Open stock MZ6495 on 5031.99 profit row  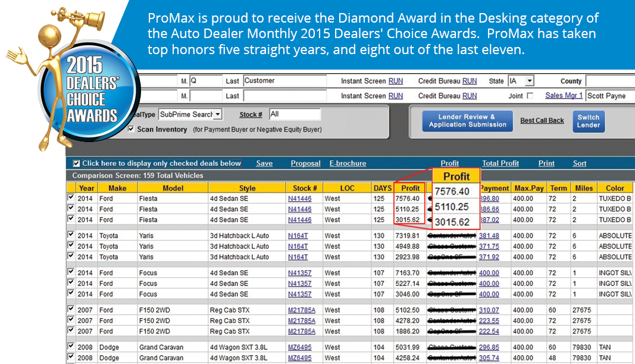[300, 347]
